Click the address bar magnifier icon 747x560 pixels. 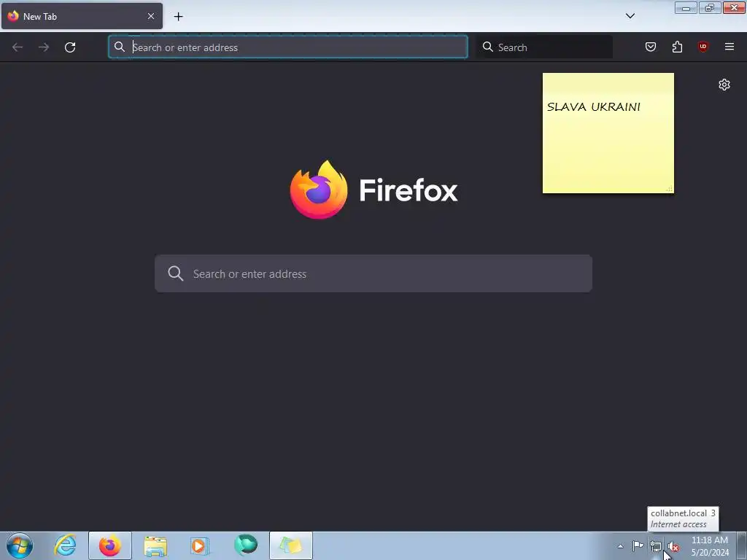pos(120,47)
